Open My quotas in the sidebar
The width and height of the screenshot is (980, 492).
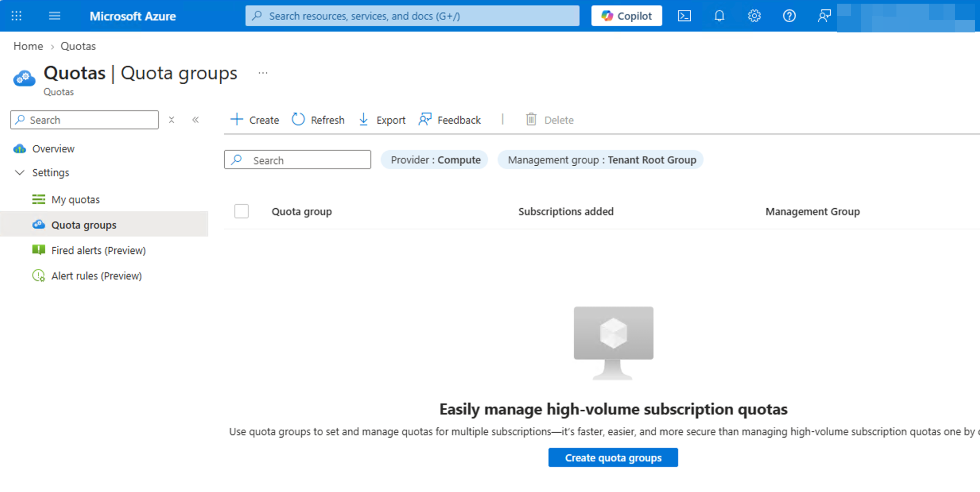pyautogui.click(x=75, y=199)
